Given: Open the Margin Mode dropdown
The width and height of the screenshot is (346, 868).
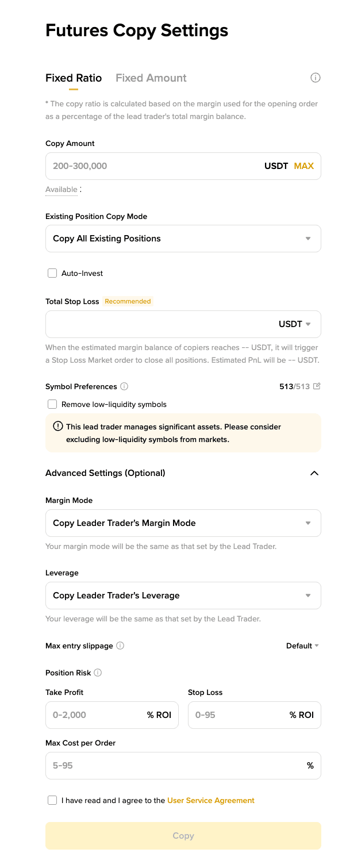Looking at the screenshot, I should (x=183, y=523).
